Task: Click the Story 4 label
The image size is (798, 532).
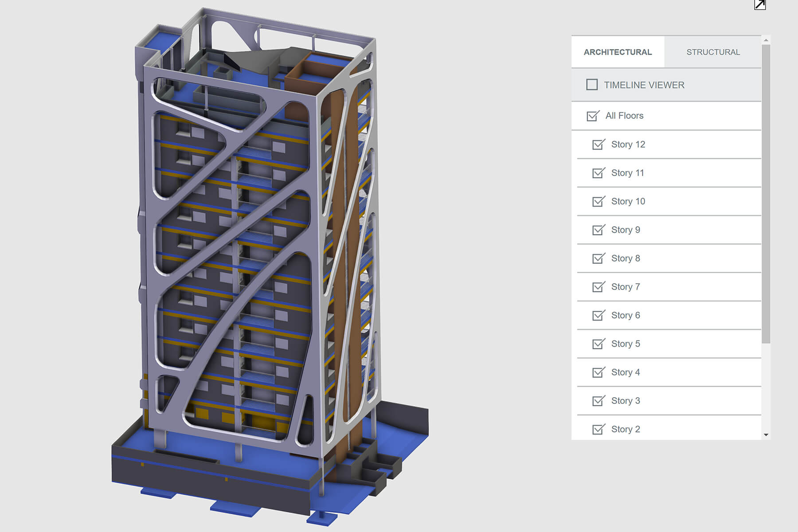Action: [x=625, y=372]
